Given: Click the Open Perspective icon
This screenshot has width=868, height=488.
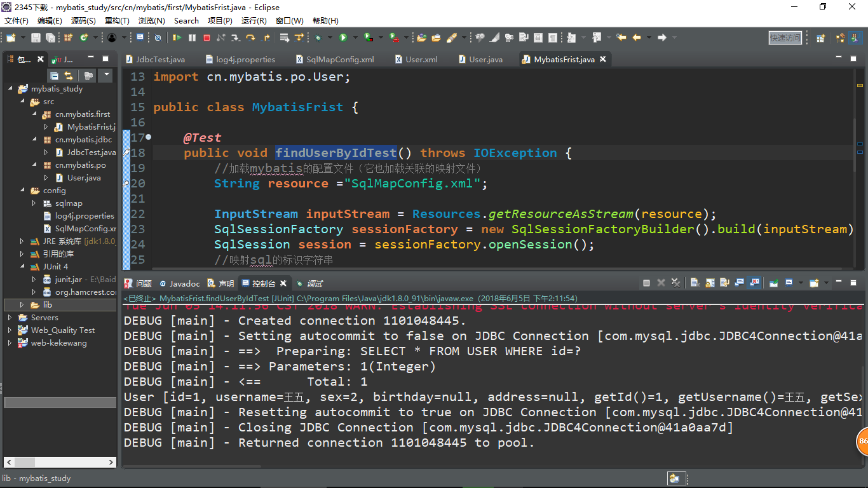Looking at the screenshot, I should click(x=820, y=38).
